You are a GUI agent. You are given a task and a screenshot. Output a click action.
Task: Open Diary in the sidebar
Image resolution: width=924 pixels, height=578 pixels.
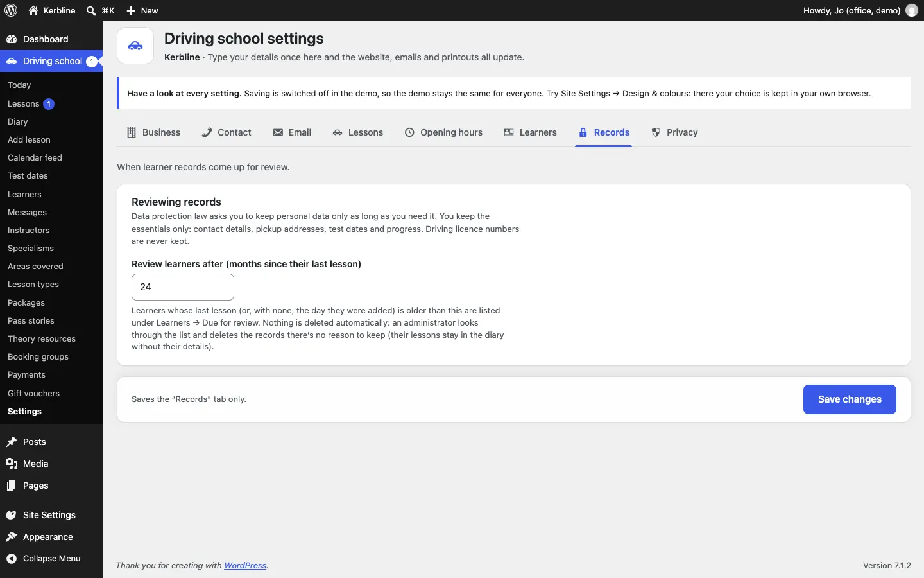click(x=18, y=121)
